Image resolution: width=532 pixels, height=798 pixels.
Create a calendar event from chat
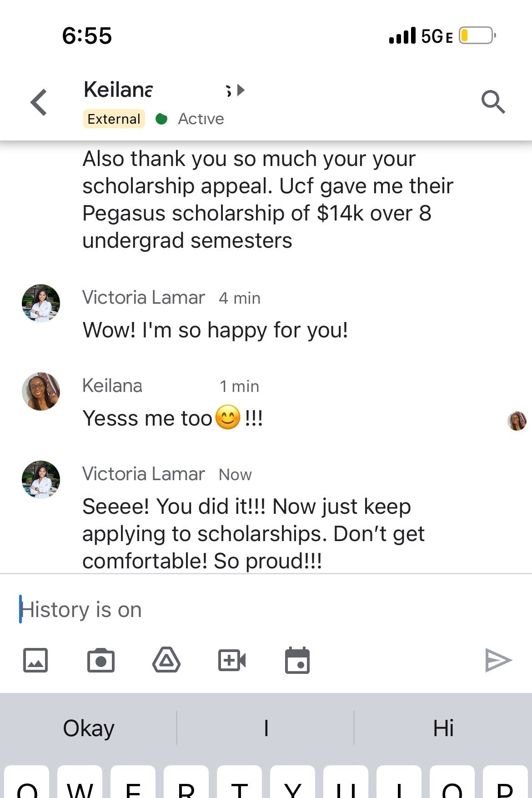click(297, 660)
